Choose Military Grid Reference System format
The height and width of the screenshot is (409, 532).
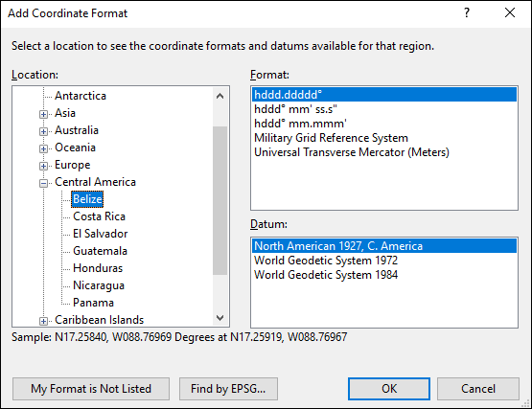pyautogui.click(x=384, y=138)
